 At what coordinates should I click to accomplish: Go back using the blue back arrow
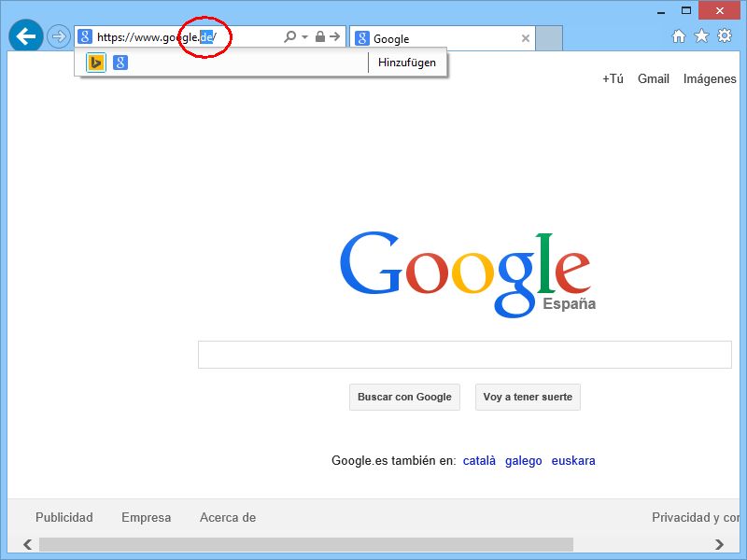click(x=26, y=36)
